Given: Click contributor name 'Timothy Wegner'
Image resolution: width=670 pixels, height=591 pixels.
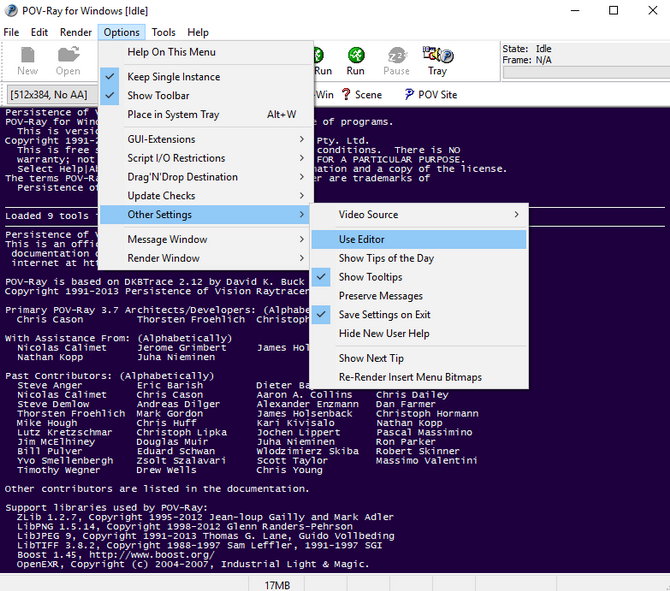Looking at the screenshot, I should 59,470.
